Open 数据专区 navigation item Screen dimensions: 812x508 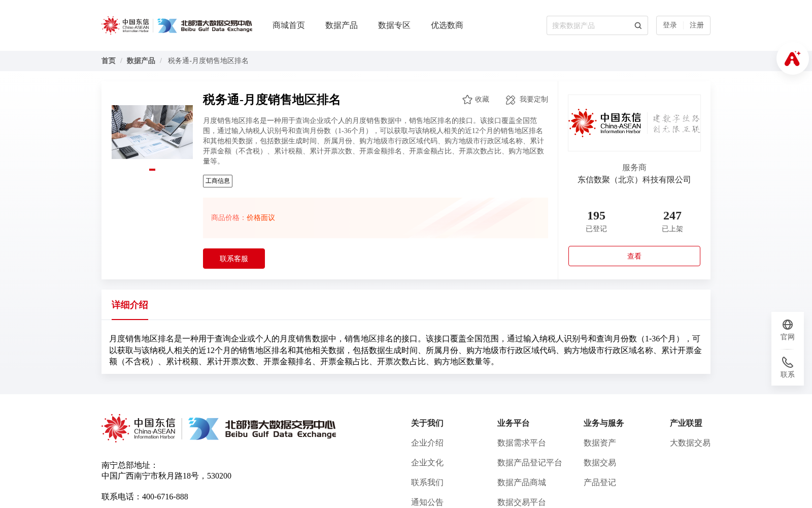point(394,25)
